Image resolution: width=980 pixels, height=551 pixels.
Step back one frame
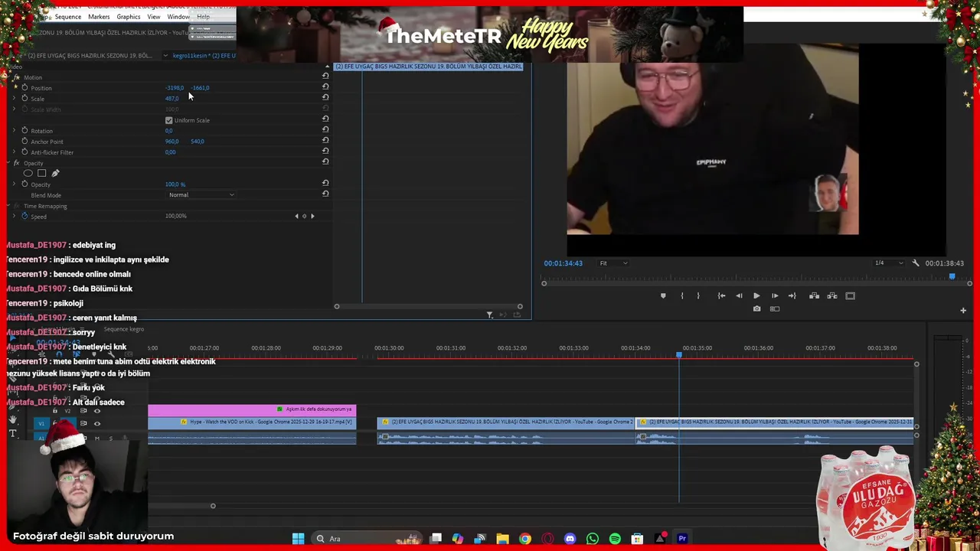(x=739, y=295)
